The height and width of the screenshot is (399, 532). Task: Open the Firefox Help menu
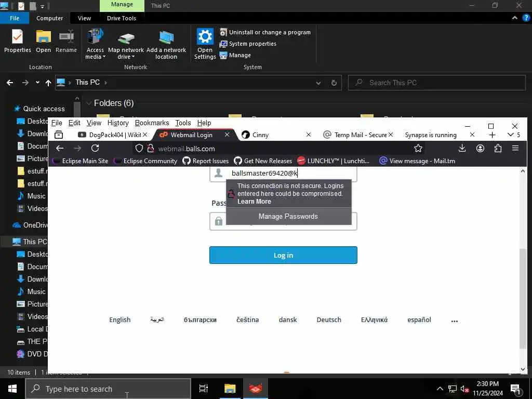tap(204, 123)
